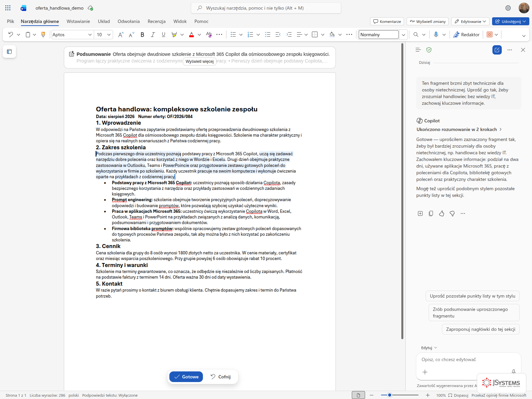This screenshot has height=399, width=532.
Task: Choose suggestion Zaproponuj nagłówki do tej sekcji
Action: click(481, 329)
